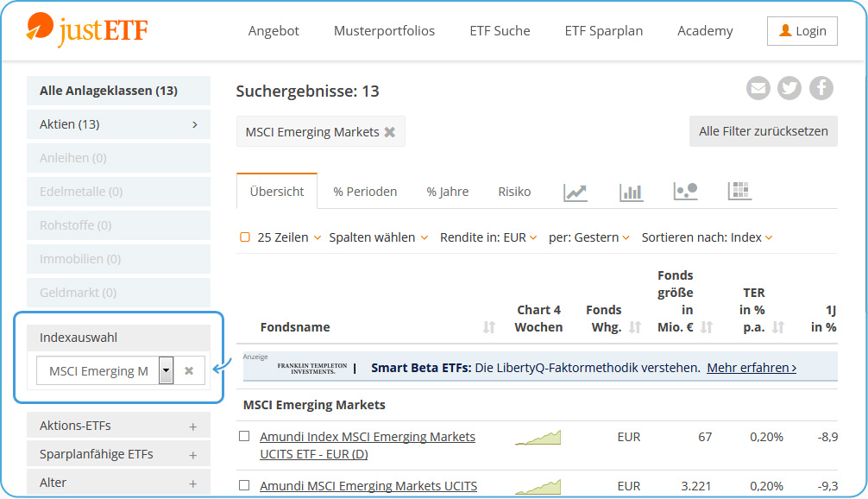Viewport: 868px width, 499px height.
Task: Switch to the % Perioden tab
Action: point(365,192)
